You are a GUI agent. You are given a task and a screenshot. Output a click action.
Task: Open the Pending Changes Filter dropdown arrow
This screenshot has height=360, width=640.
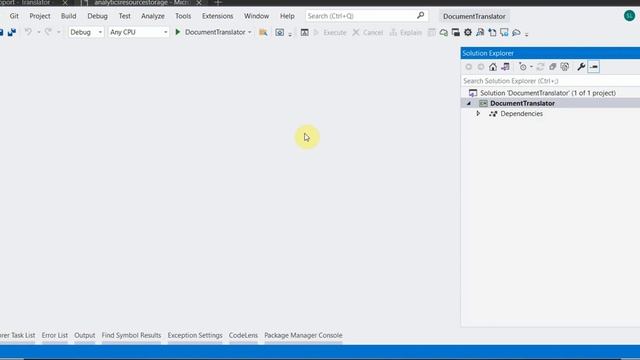531,67
